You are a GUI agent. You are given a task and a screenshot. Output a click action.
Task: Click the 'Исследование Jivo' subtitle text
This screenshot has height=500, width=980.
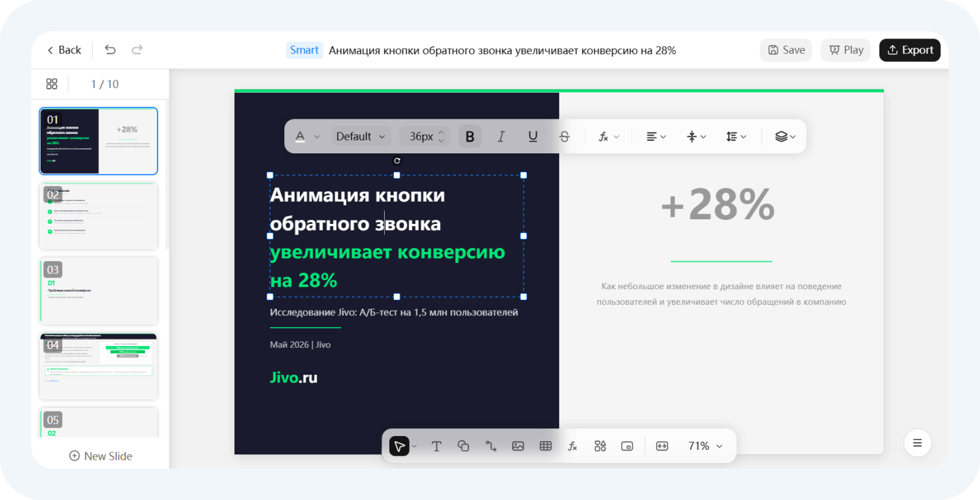[x=394, y=313]
